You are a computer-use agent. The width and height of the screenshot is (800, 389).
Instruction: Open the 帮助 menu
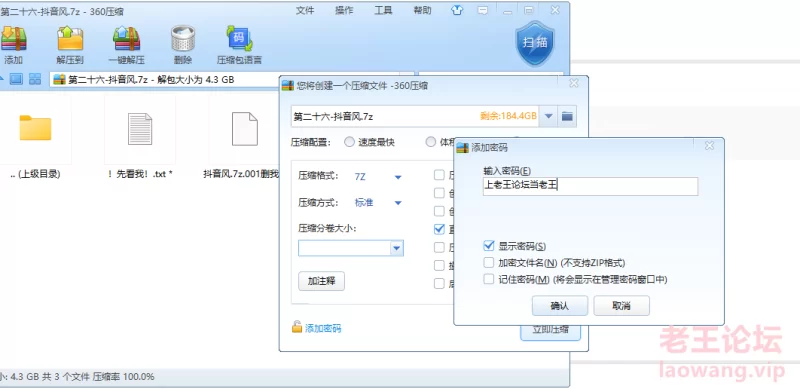point(422,10)
